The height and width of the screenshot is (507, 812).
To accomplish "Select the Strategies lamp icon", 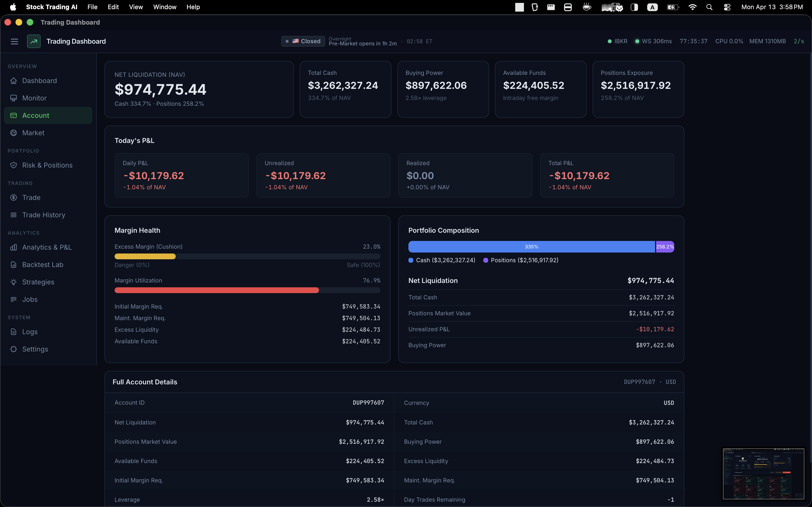I will pyautogui.click(x=14, y=282).
